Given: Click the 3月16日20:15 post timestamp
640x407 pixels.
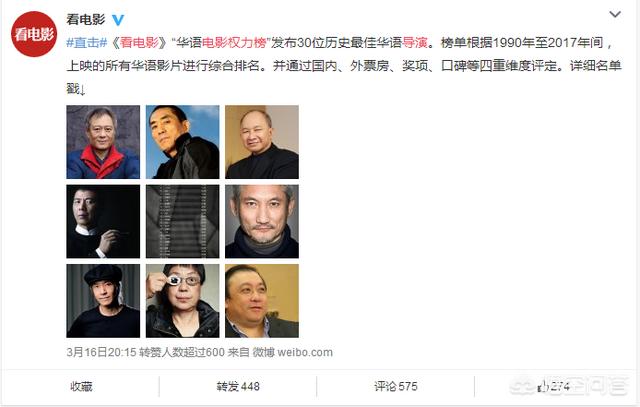Looking at the screenshot, I should [101, 352].
